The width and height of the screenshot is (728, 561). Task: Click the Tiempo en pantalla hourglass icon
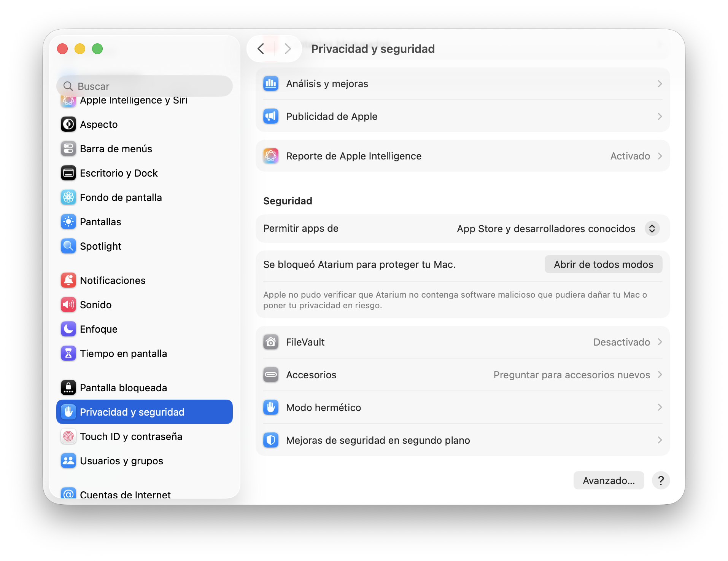(68, 354)
